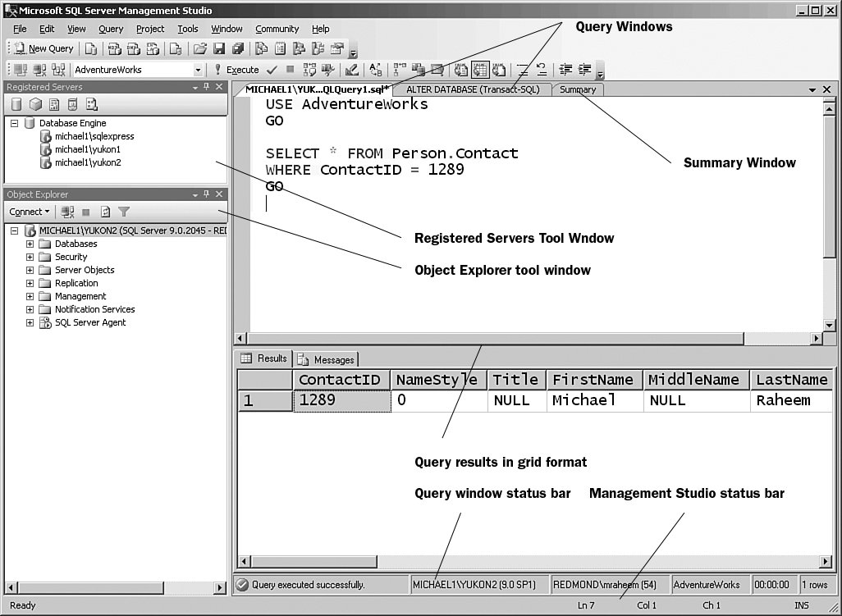Open the Design Query in Editor icon
Screen dimensions: 842x616
(352, 70)
